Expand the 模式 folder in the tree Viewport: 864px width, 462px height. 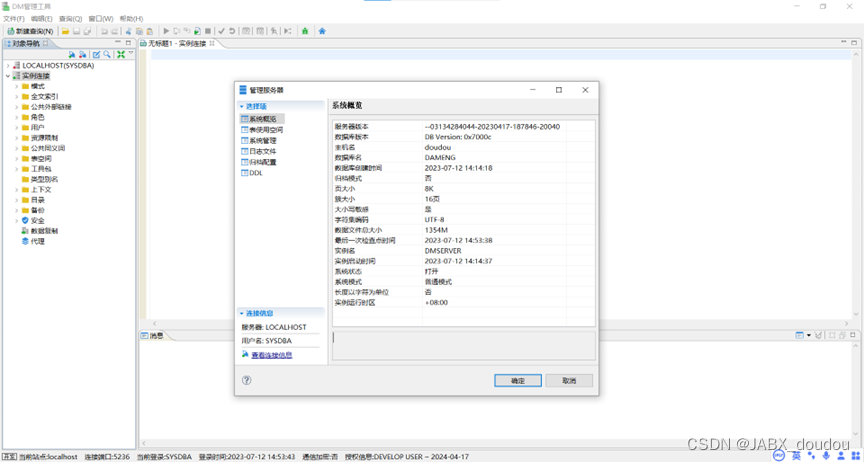[x=17, y=87]
